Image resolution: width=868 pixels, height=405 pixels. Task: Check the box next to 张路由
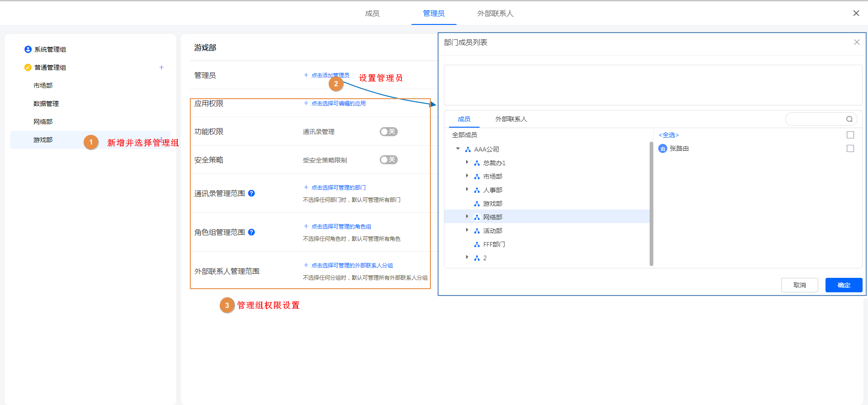[x=850, y=148]
